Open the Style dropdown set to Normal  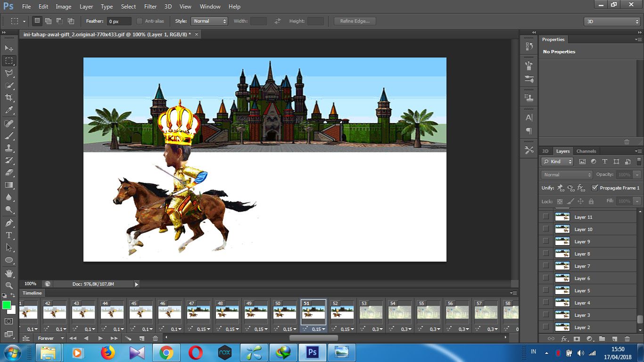coord(209,21)
